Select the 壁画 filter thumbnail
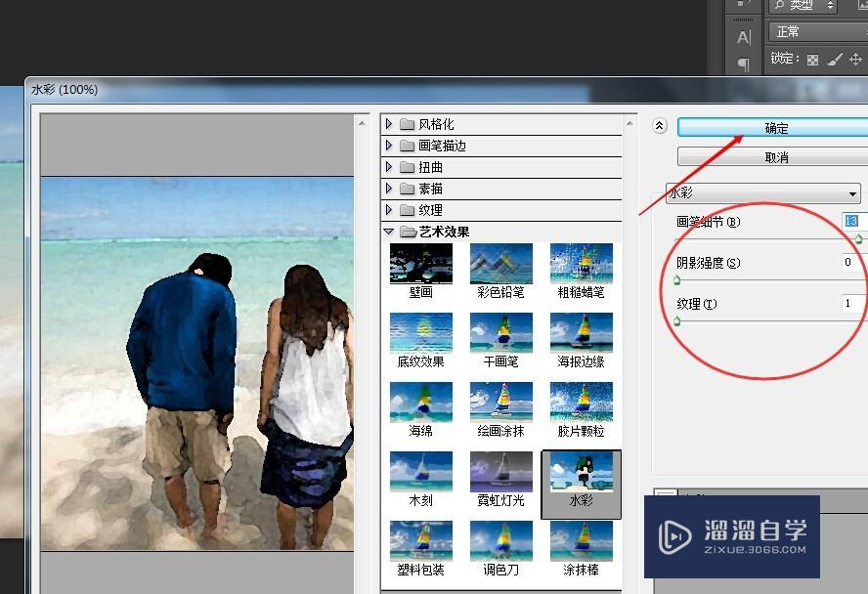The image size is (868, 594). [x=420, y=264]
